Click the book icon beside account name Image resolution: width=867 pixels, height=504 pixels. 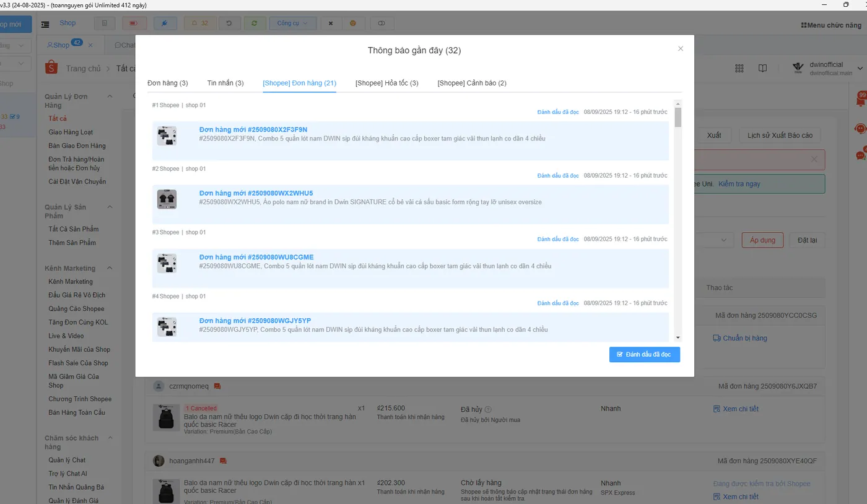tap(763, 68)
